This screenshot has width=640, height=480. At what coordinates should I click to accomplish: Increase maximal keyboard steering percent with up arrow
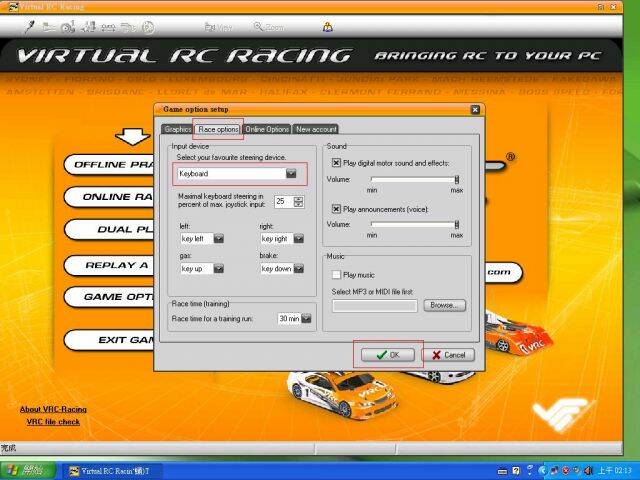pos(299,199)
